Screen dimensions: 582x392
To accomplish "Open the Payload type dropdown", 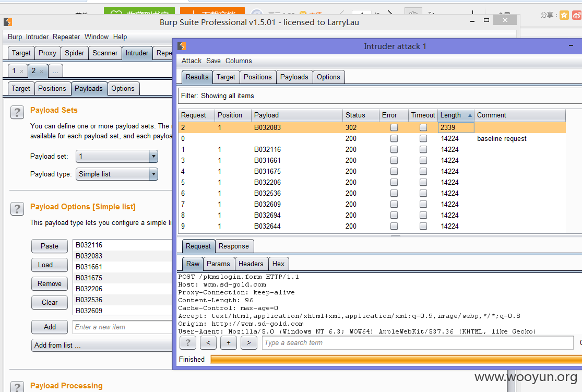I will [x=117, y=174].
